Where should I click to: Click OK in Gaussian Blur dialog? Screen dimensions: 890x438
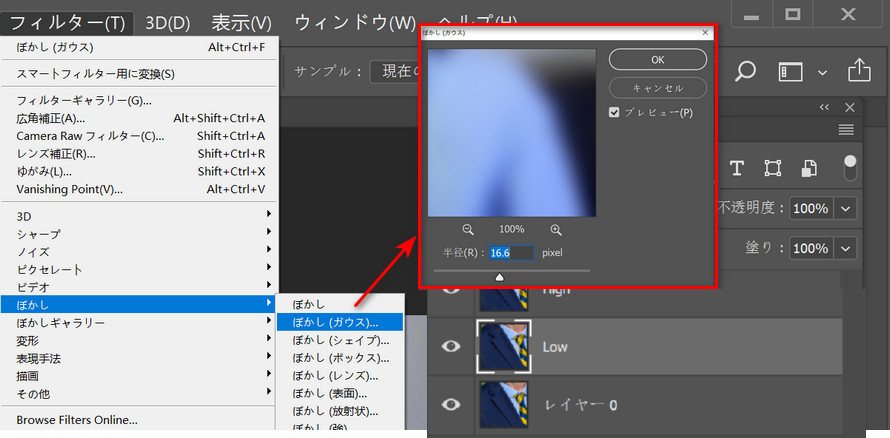658,59
